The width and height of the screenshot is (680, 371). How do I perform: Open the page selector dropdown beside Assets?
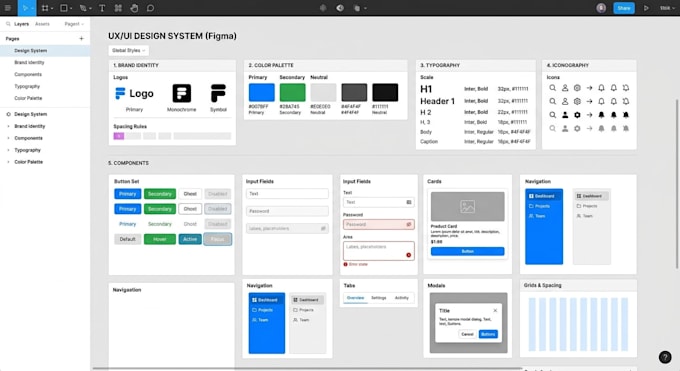pos(74,24)
